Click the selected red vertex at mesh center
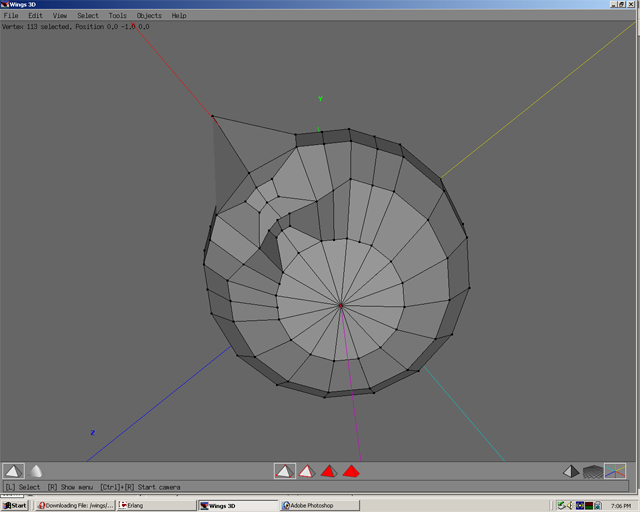This screenshot has width=640, height=512. [341, 305]
